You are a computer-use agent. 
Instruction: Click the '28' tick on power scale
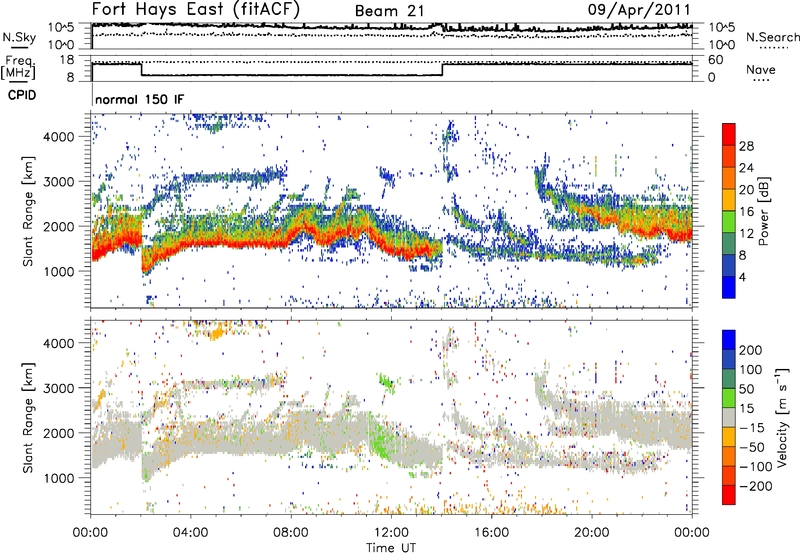746,146
